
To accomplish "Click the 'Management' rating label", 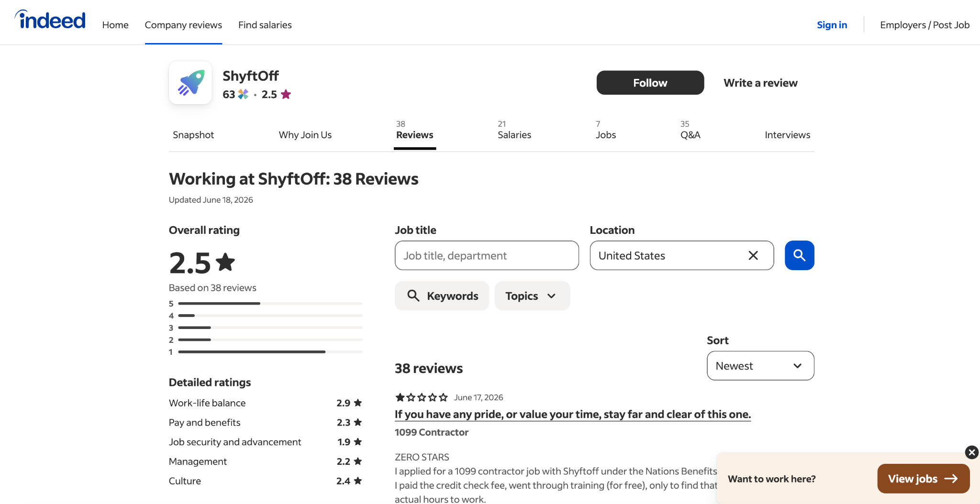I will [198, 461].
